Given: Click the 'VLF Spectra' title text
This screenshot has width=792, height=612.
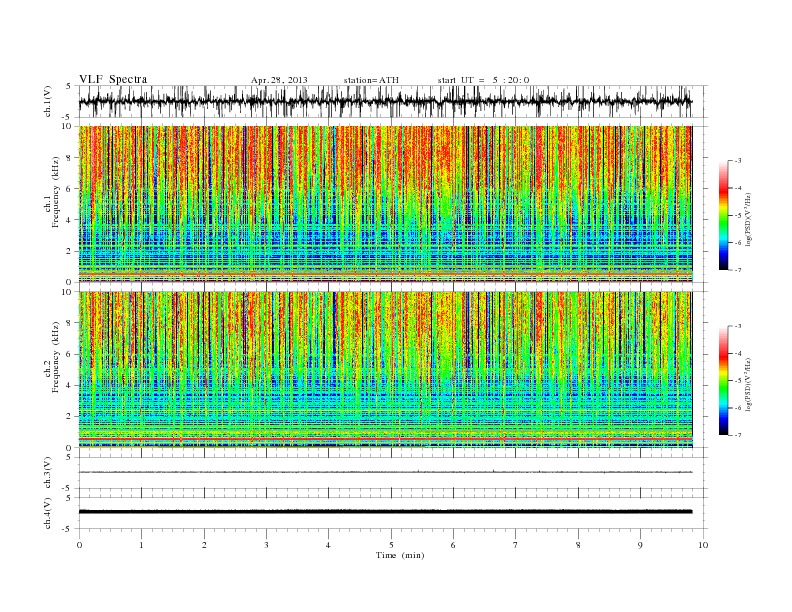Looking at the screenshot, I should pyautogui.click(x=113, y=79).
